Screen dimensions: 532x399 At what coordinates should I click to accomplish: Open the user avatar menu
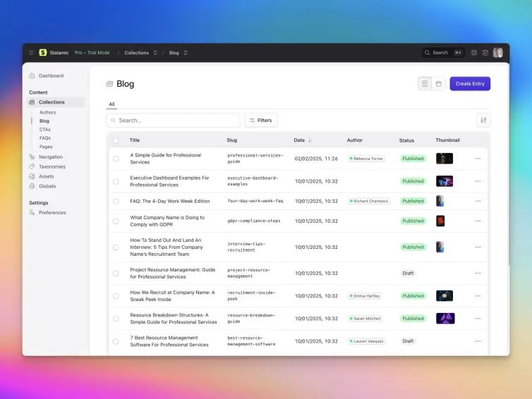pyautogui.click(x=497, y=53)
